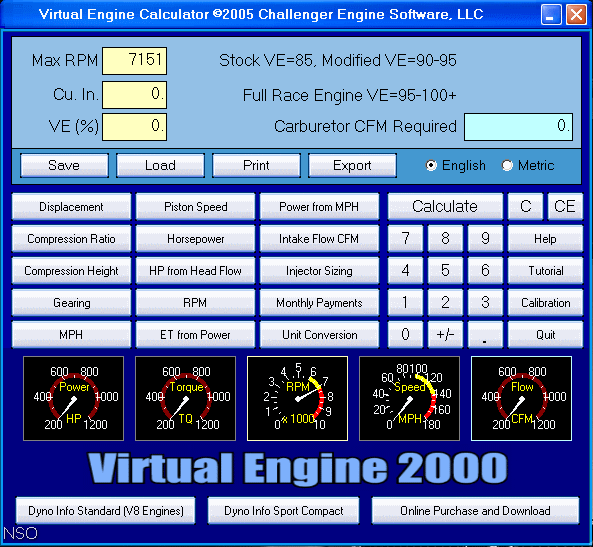
Task: Click the Quit button
Action: [545, 334]
